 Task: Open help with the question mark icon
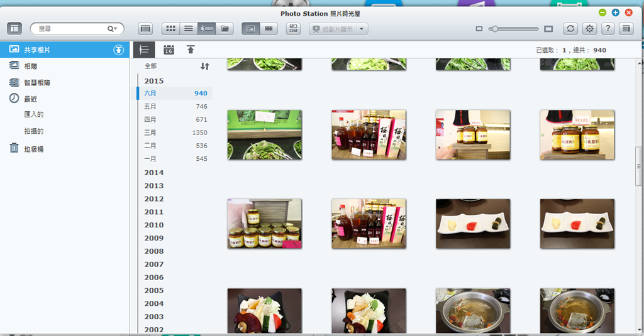click(x=608, y=29)
